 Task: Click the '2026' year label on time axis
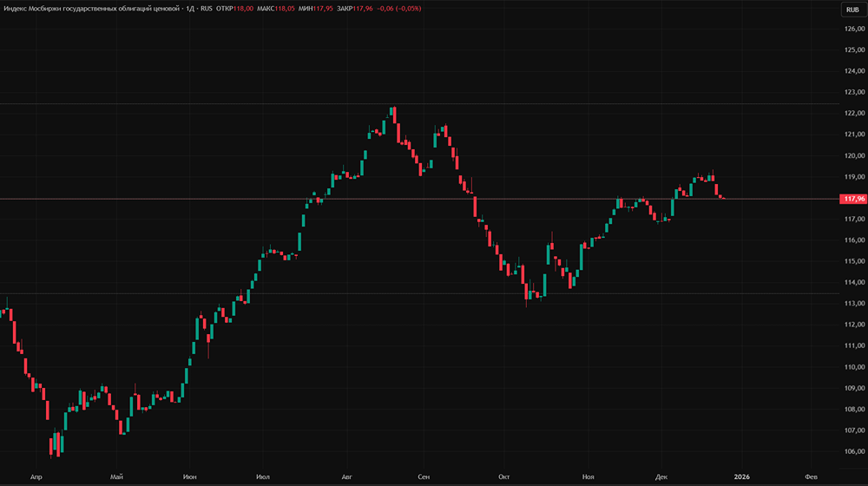point(742,476)
